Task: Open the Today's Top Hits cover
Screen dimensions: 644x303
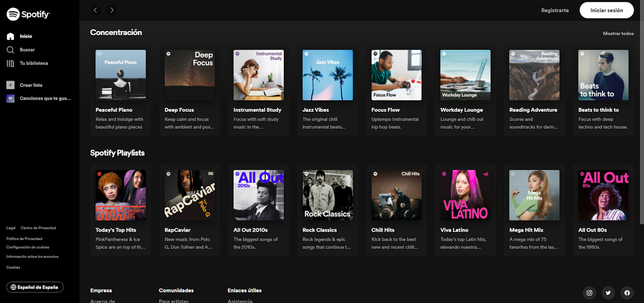Action: (121, 196)
